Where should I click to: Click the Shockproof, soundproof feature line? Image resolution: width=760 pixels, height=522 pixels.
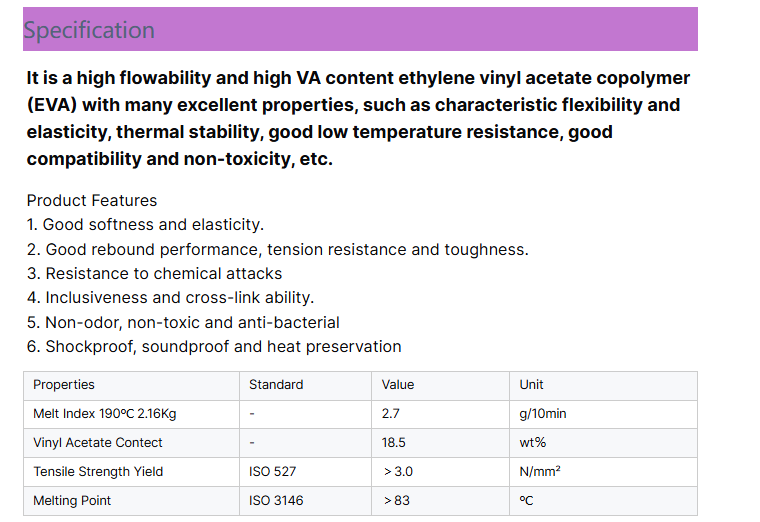[x=214, y=347]
